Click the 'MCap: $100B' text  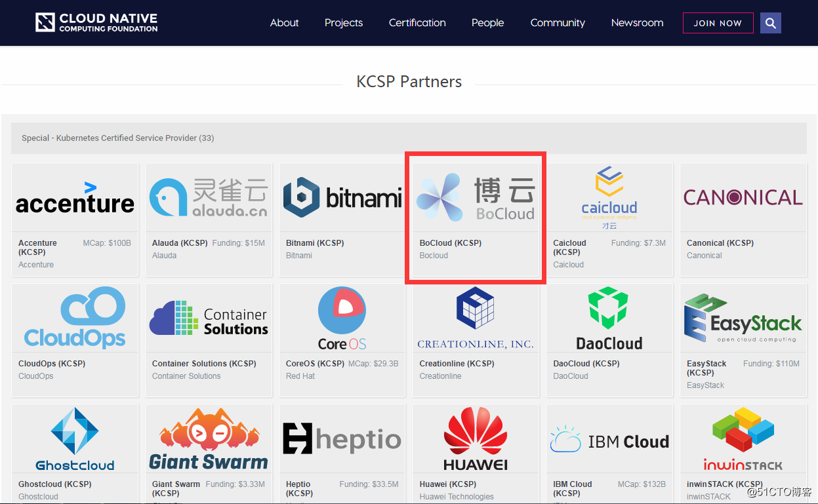coord(107,242)
